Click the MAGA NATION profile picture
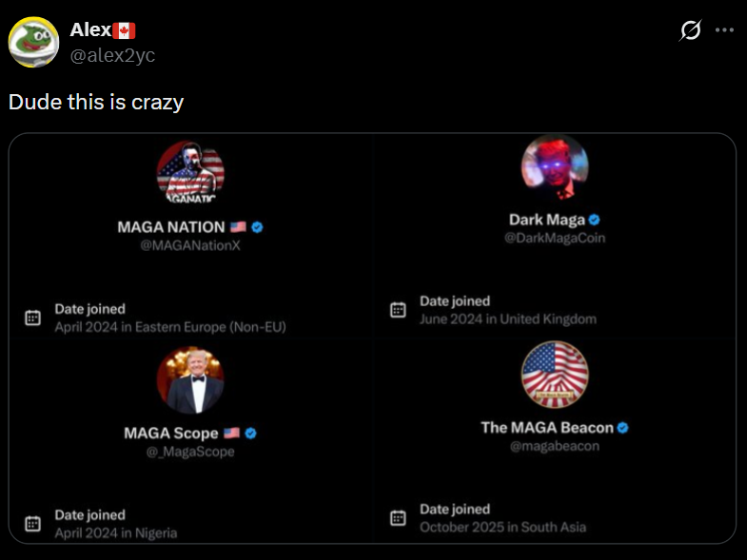747x560 pixels. coord(190,173)
